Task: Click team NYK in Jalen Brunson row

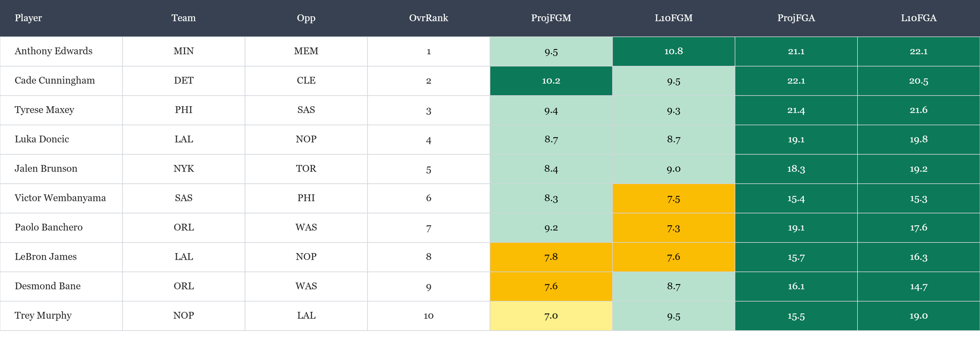Action: pyautogui.click(x=183, y=169)
